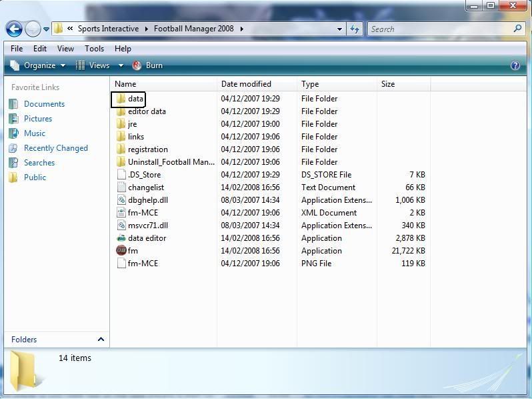Open Music favorite link
Viewport: 532px width, 399px height.
tap(35, 133)
